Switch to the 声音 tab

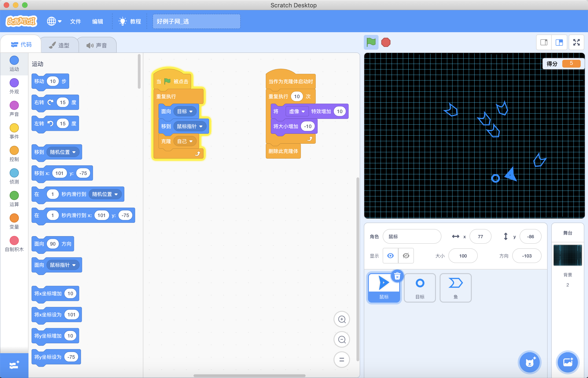coord(97,45)
